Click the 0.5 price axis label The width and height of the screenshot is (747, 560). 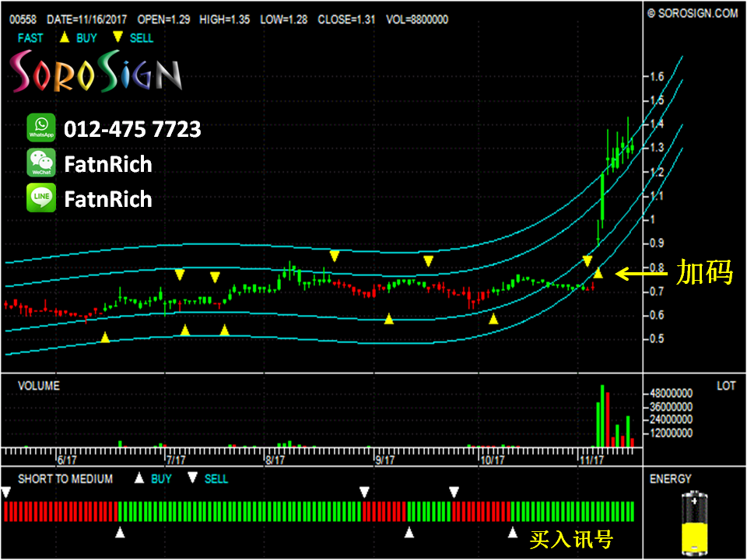pos(657,339)
